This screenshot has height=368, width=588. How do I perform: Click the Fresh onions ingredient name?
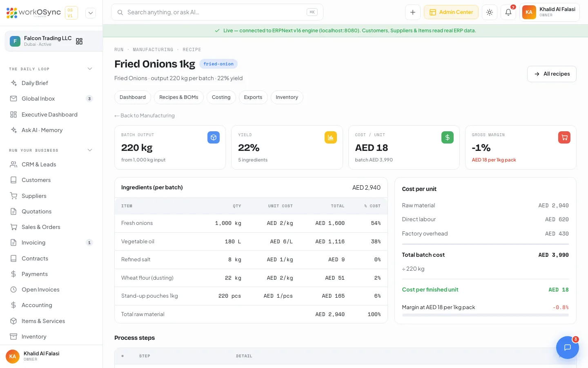pyautogui.click(x=137, y=223)
